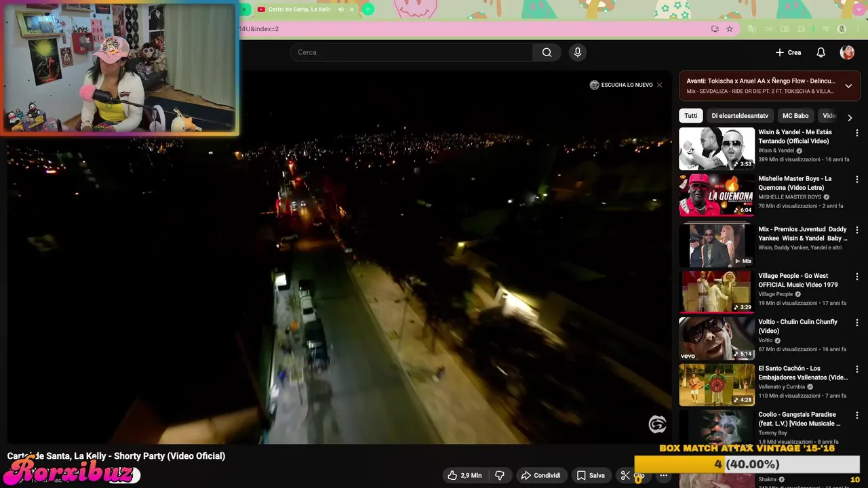The image size is (868, 488).
Task: Click the MISHELLE MASTER BOYS channel name
Action: point(789,197)
